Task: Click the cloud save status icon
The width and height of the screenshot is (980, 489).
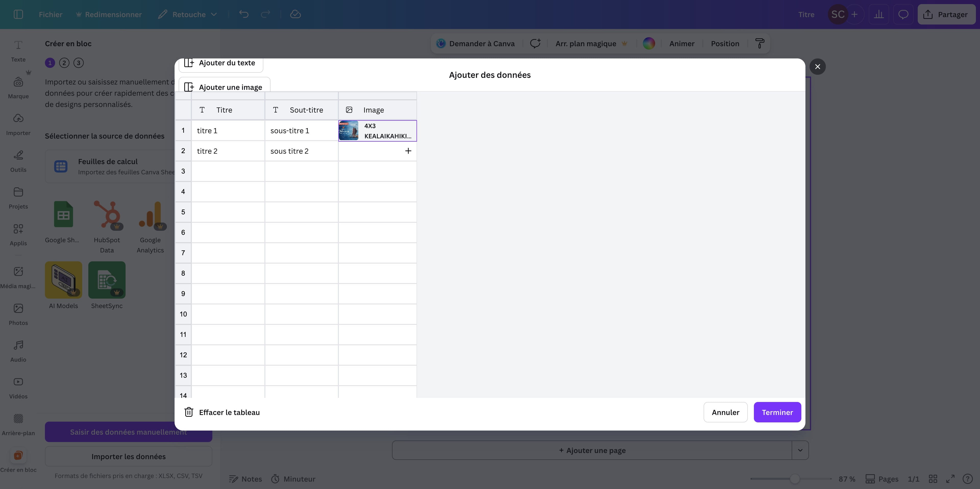Action: (x=296, y=15)
